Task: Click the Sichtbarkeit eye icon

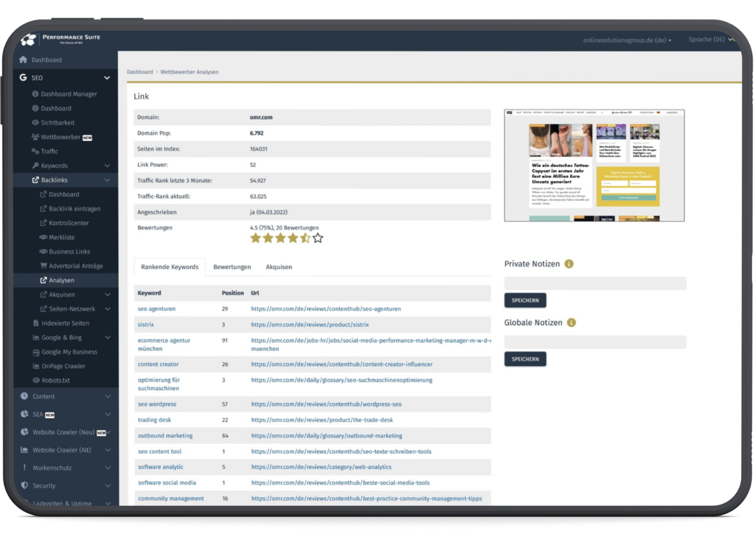Action: point(35,122)
